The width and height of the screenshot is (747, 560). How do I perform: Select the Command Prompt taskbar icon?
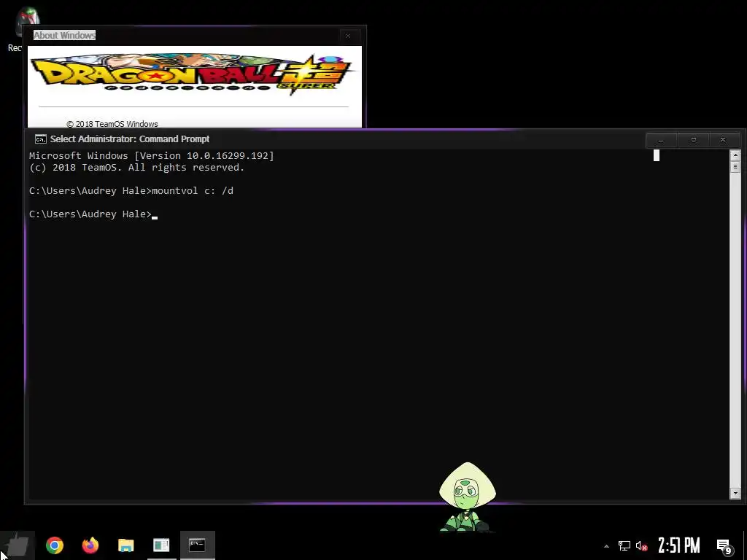coord(197,545)
